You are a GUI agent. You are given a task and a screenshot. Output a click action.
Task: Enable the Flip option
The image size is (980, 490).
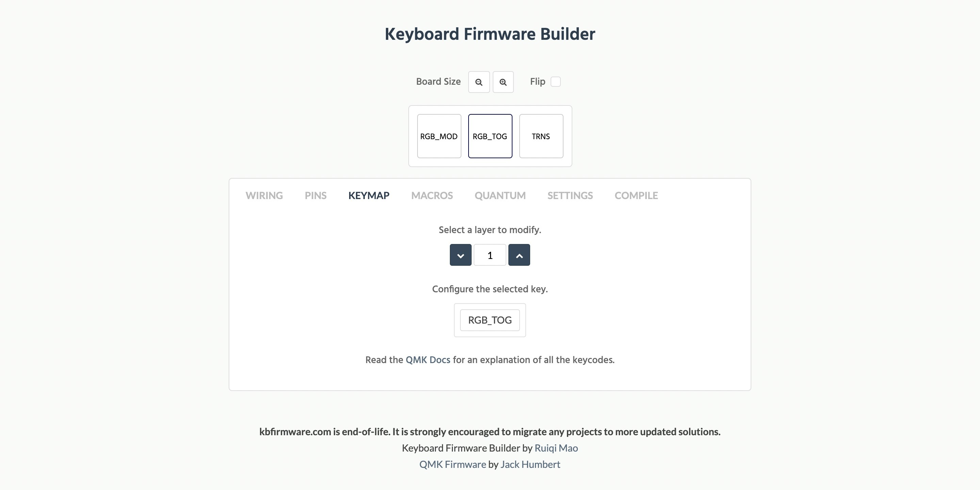coord(555,81)
